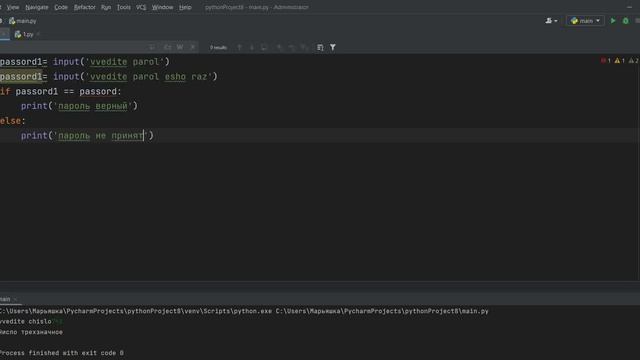Open the VCS menu
The image size is (640, 360).
tap(141, 7)
